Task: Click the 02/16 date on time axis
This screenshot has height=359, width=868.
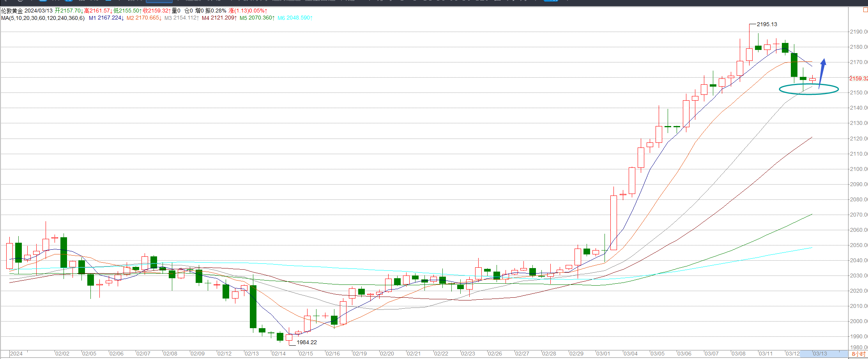Action: point(332,354)
